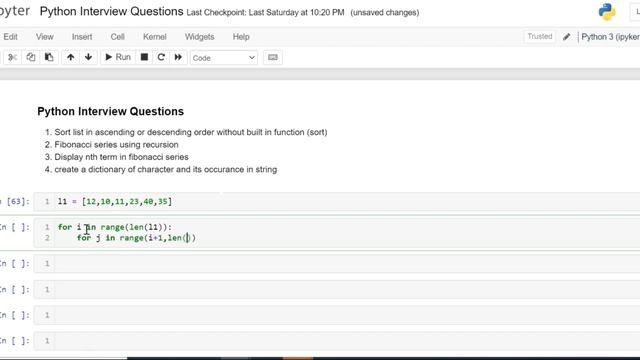Image resolution: width=640 pixels, height=360 pixels.
Task: Click the Python logo icon
Action: (x=607, y=12)
